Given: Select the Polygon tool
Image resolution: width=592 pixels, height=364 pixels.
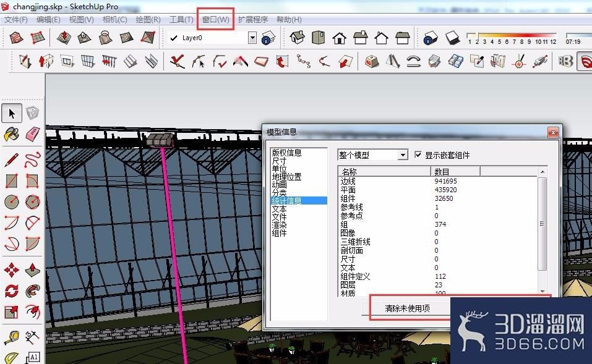Looking at the screenshot, I should 32,202.
